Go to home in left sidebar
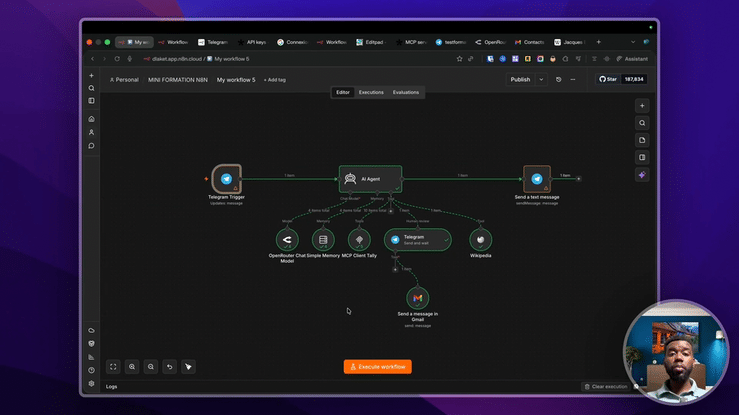Image resolution: width=739 pixels, height=415 pixels. click(x=91, y=119)
